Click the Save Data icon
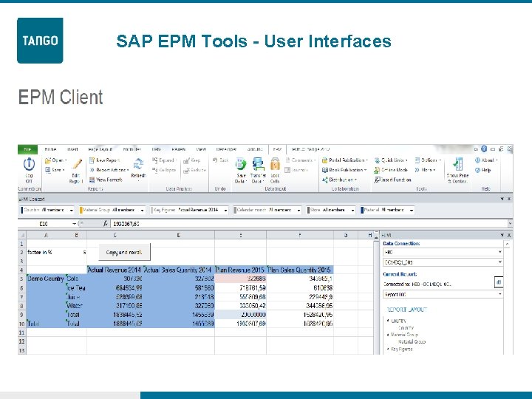The width and height of the screenshot is (532, 399). [x=241, y=164]
